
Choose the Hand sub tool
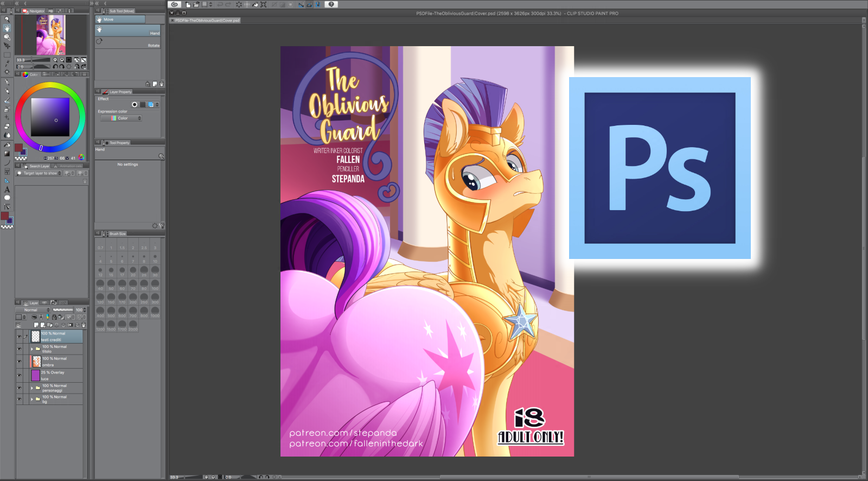point(128,31)
